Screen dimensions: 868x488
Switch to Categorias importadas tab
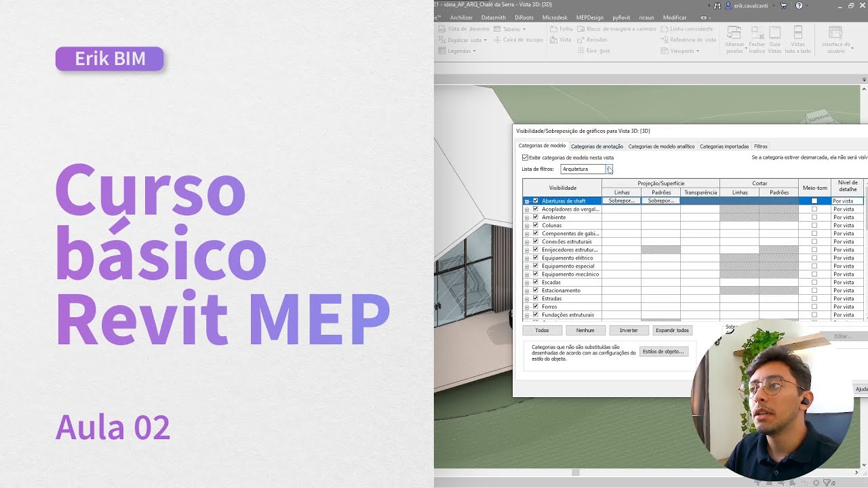(x=724, y=146)
